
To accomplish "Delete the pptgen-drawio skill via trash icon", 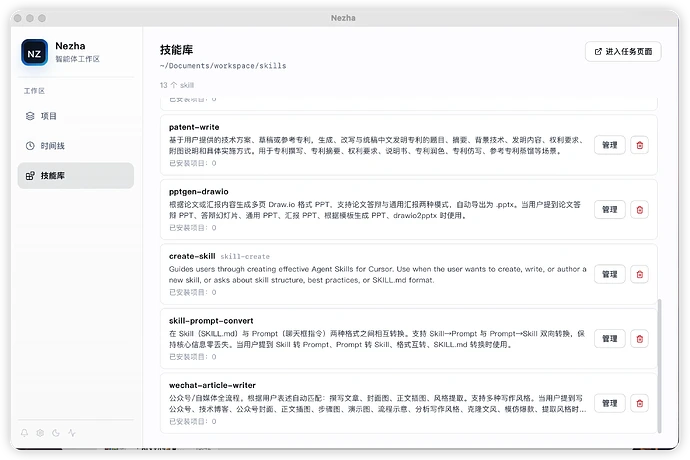I will tap(639, 210).
